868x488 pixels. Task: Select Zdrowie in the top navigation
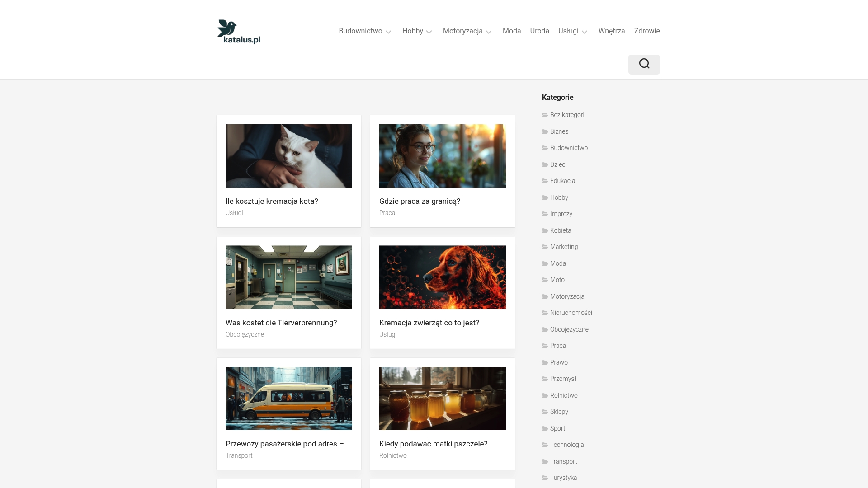[646, 31]
